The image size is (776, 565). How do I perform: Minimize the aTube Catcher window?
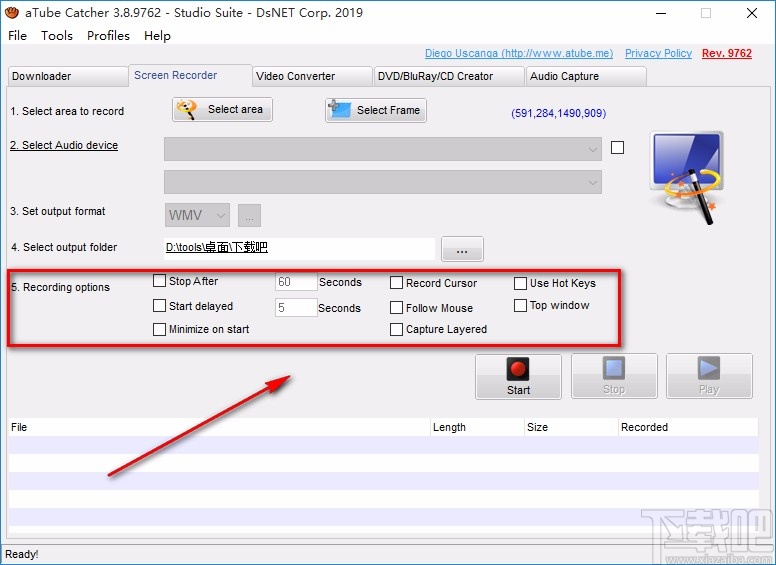pos(661,13)
